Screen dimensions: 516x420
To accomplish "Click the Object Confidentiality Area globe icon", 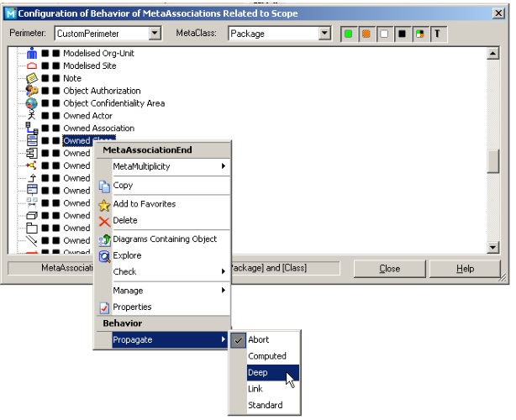I will (32, 103).
